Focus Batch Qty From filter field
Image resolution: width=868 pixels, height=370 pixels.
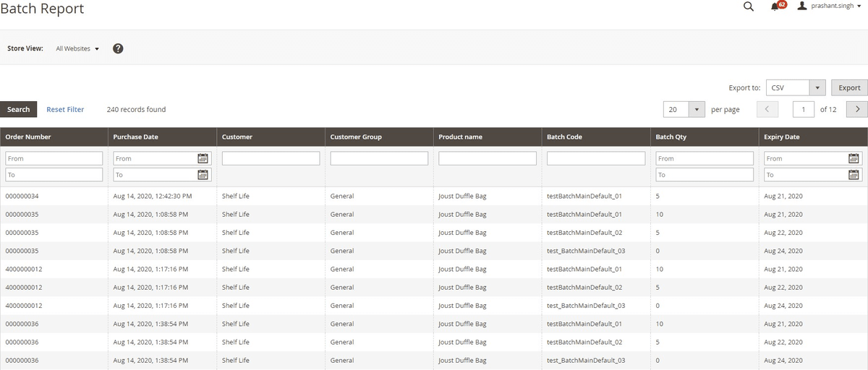click(705, 158)
